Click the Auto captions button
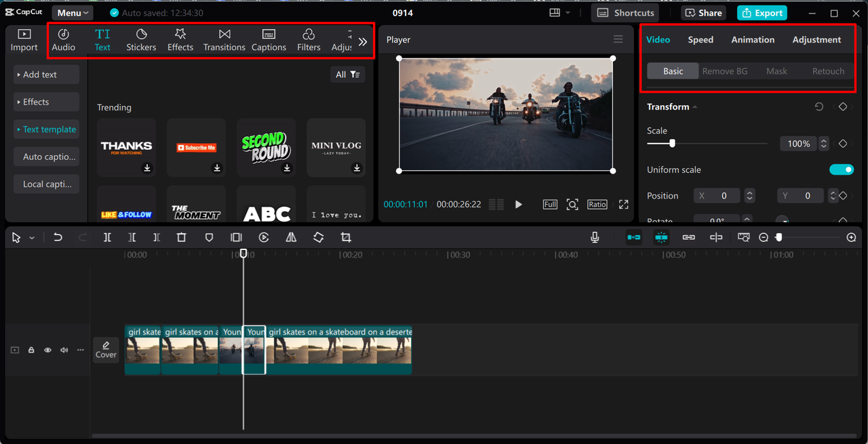This screenshot has width=868, height=444. [x=46, y=157]
